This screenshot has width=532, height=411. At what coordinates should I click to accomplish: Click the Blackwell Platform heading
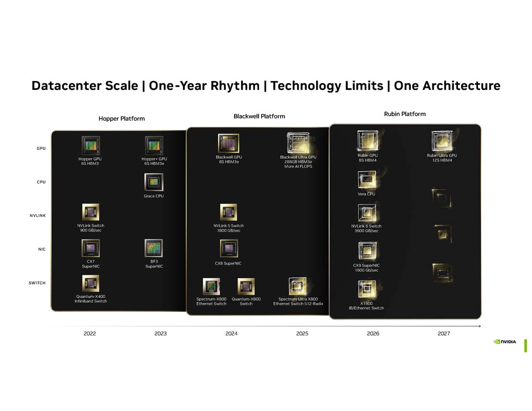(259, 116)
